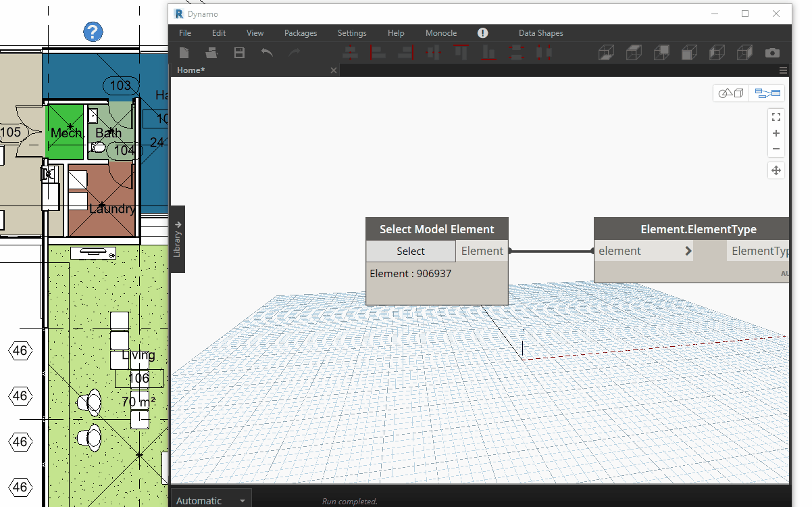Screen dimensions: 812x507
Task: Close the Home workspace tab
Action: click(333, 70)
